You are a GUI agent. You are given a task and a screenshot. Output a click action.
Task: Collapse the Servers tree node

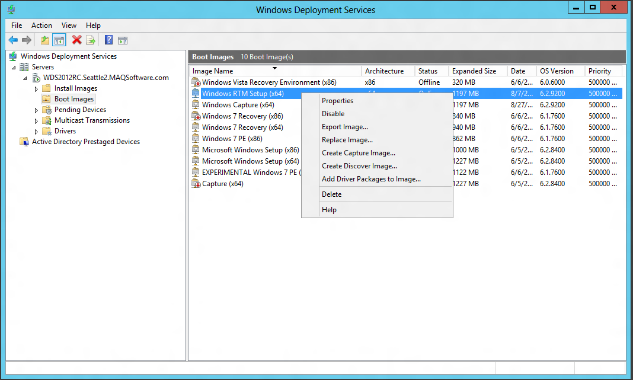click(x=14, y=67)
